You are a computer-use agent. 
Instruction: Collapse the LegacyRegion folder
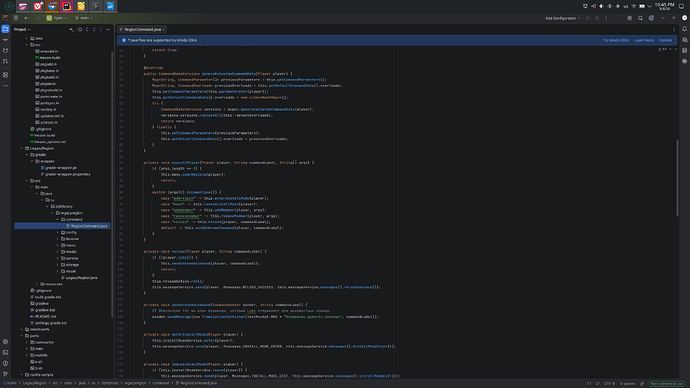(x=22, y=148)
